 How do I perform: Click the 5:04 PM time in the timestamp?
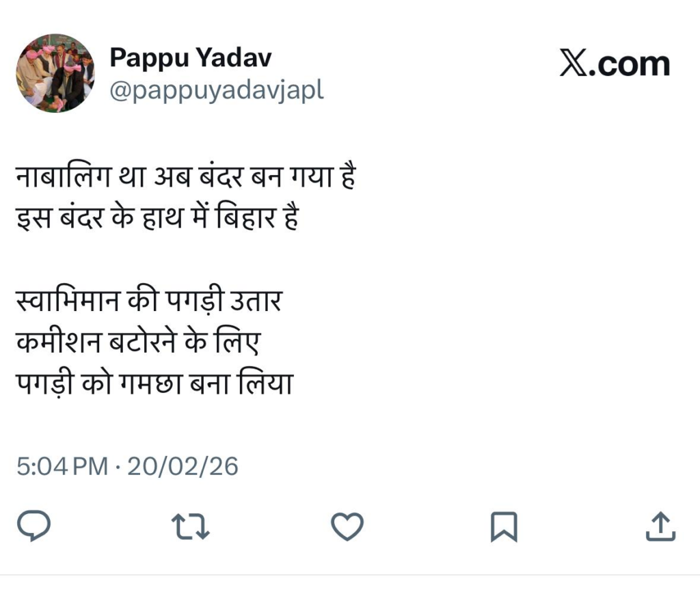pyautogui.click(x=62, y=466)
